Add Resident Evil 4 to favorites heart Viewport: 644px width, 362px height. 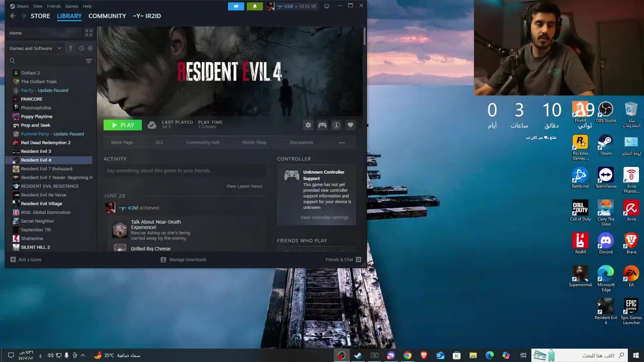[350, 125]
